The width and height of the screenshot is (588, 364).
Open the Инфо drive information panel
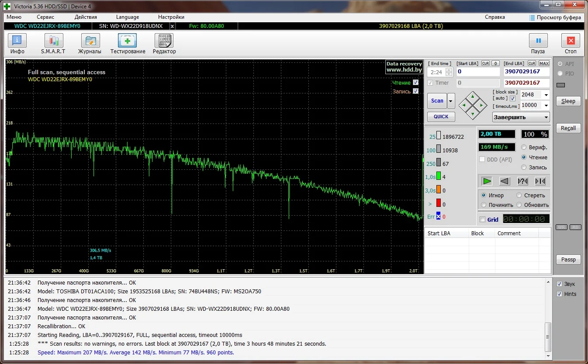point(17,41)
